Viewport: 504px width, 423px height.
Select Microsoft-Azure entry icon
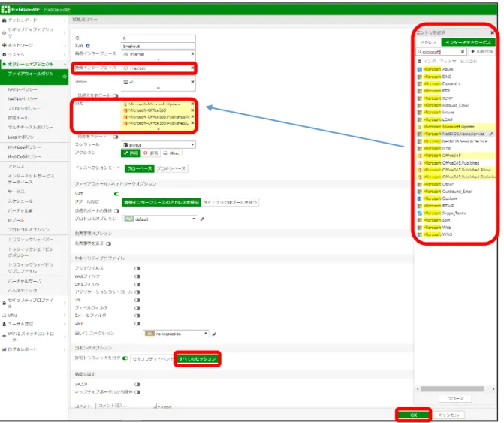coord(419,69)
